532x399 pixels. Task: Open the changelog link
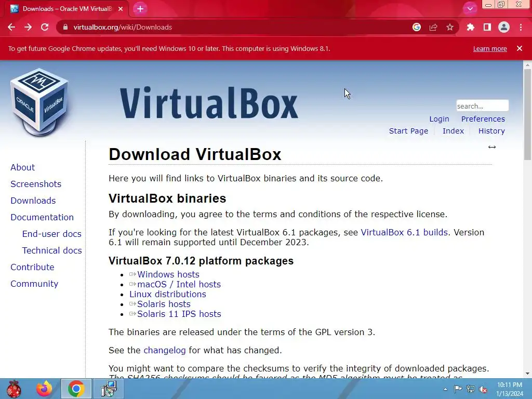click(x=165, y=351)
